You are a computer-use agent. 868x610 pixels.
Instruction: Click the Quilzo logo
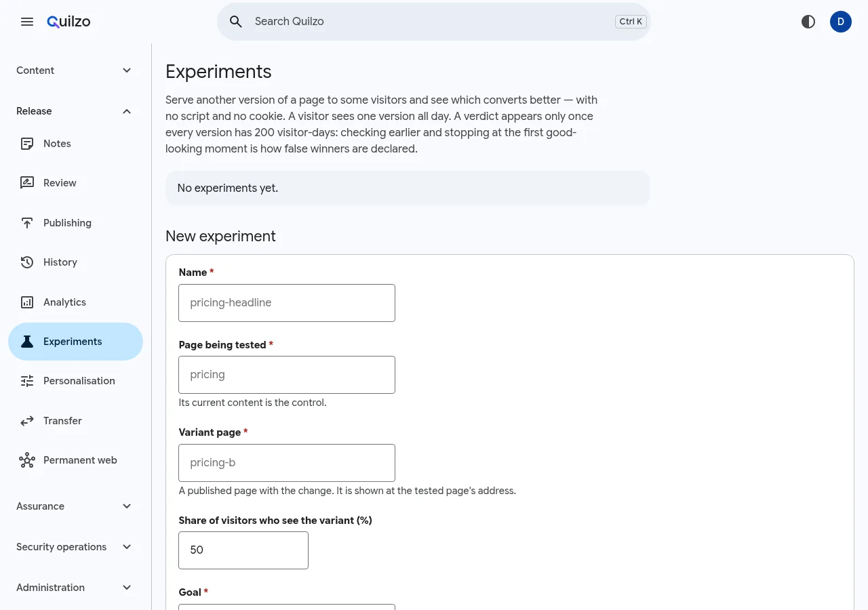click(68, 22)
